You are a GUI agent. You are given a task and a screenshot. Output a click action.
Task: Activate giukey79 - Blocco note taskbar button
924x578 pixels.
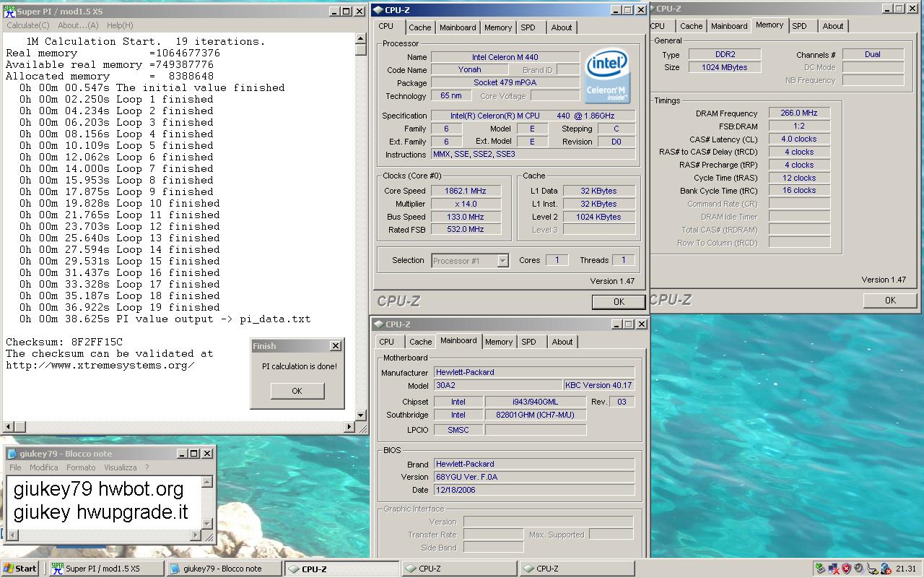click(x=225, y=569)
